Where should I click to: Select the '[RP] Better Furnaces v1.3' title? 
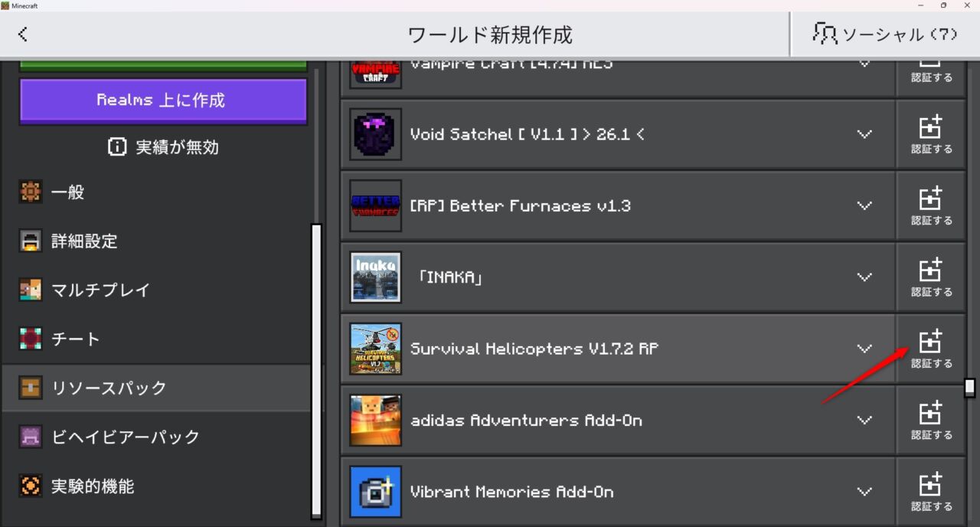click(x=521, y=206)
